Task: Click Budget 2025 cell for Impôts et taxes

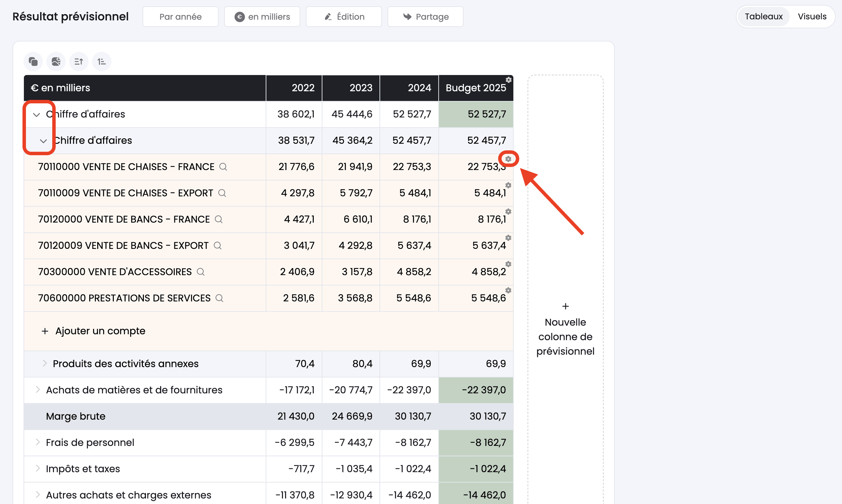Action: tap(476, 469)
